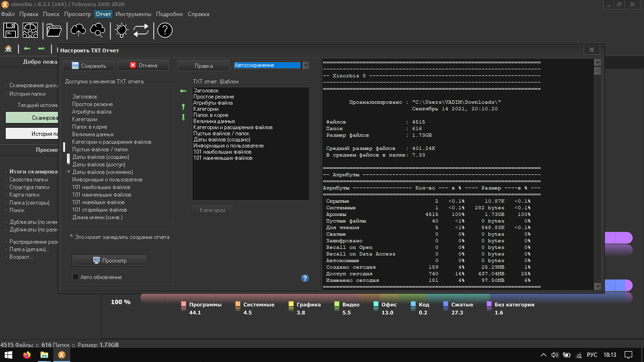644x362 pixels.
Task: Click the Правка button in the dialog
Action: click(x=204, y=66)
